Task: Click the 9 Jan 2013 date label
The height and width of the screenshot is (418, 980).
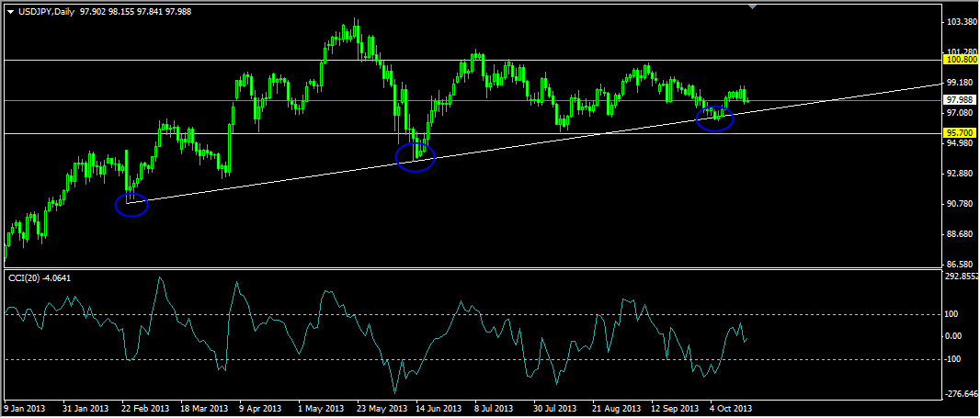Action: [x=23, y=408]
